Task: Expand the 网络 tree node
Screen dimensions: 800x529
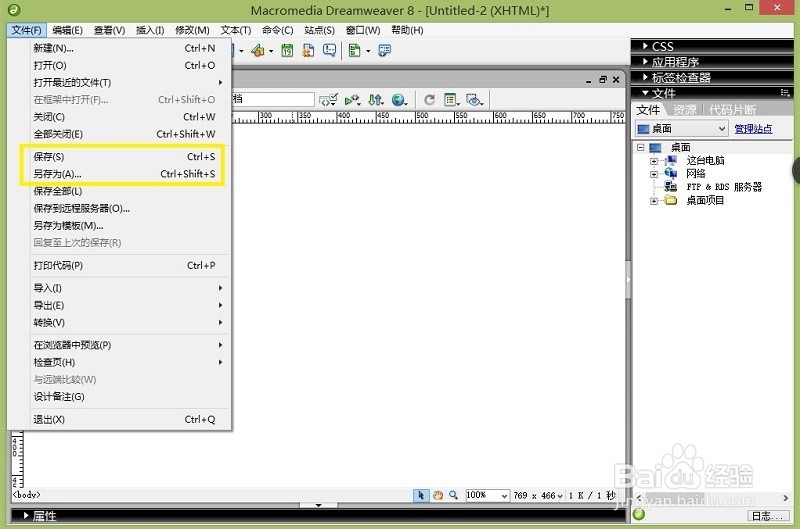Action: coord(654,174)
